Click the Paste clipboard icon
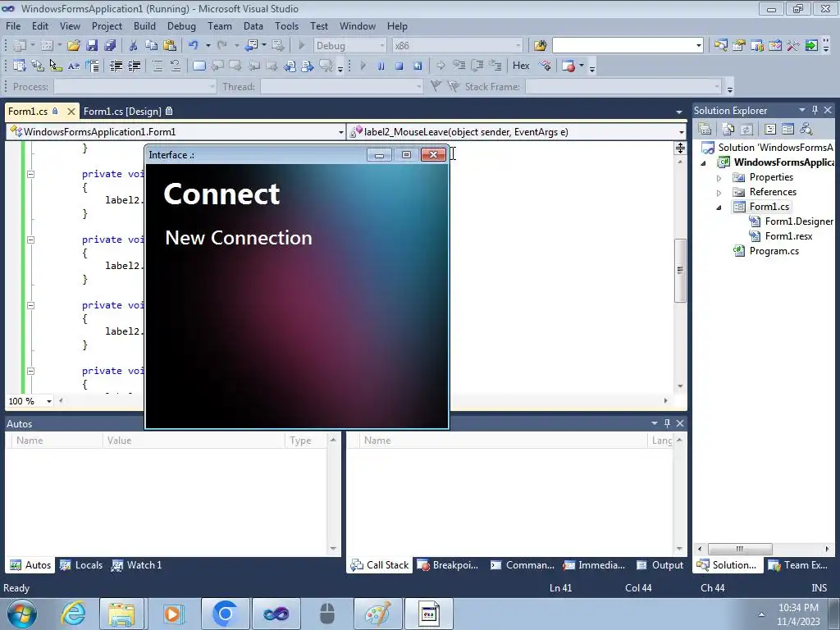 (x=170, y=46)
